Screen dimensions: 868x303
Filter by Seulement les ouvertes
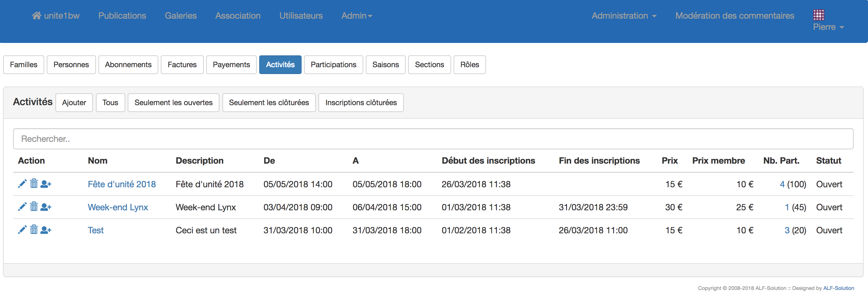pyautogui.click(x=173, y=103)
